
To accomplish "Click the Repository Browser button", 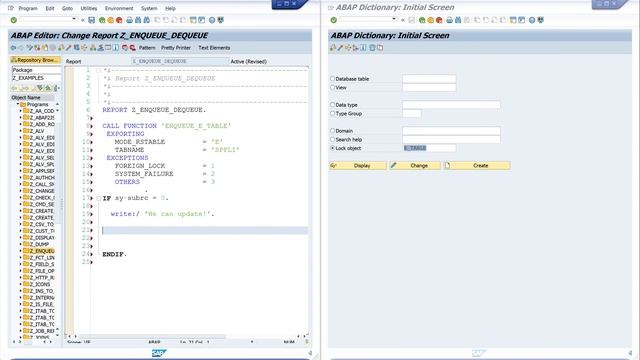I will 36,60.
